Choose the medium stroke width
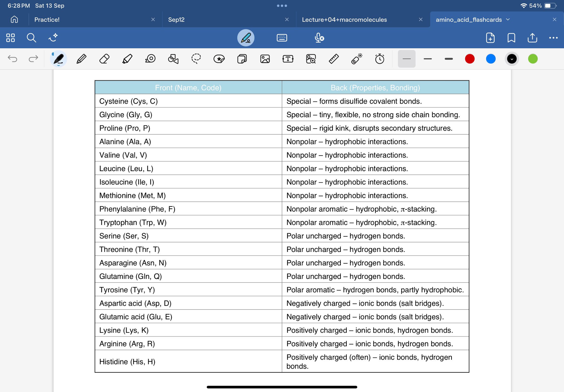 (x=428, y=59)
